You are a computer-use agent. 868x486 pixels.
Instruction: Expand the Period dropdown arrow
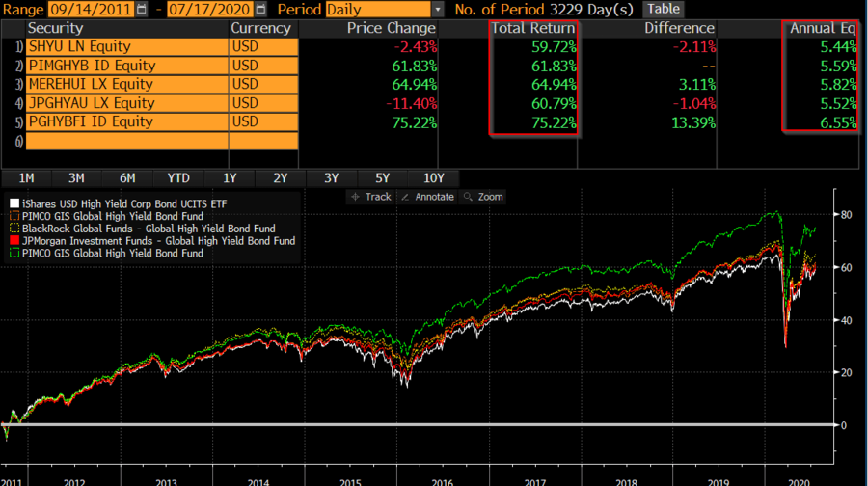point(438,10)
